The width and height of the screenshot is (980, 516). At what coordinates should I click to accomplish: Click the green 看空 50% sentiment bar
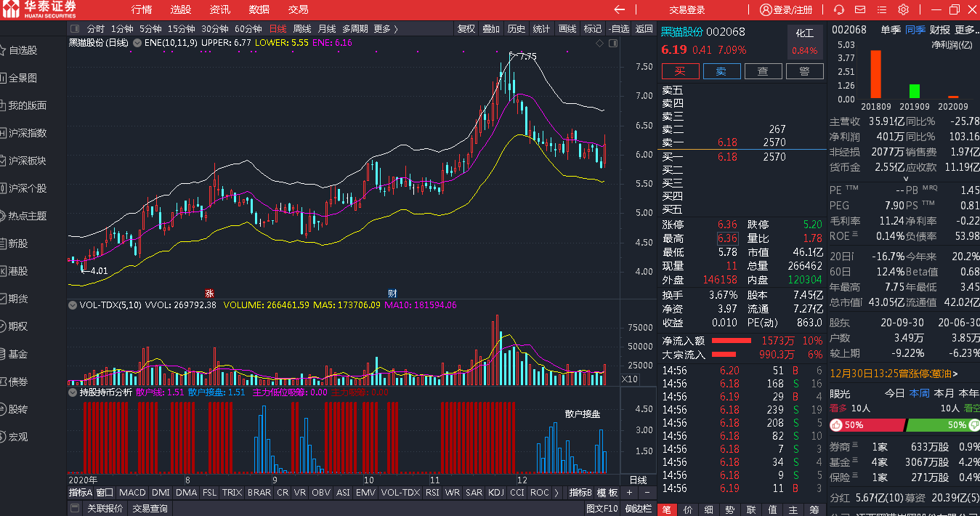[x=943, y=425]
